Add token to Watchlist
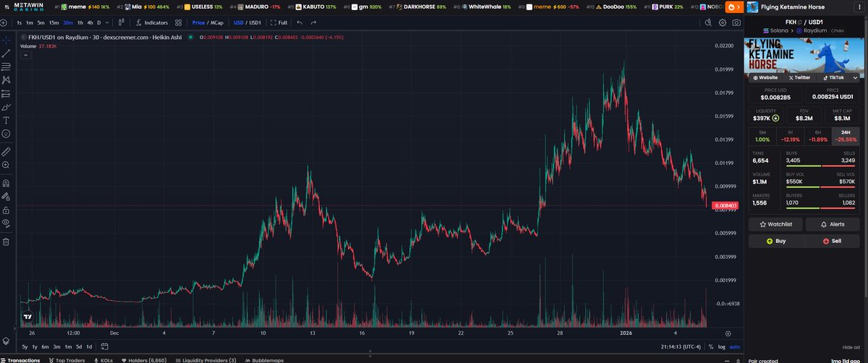This screenshot has width=868, height=363. 775,224
